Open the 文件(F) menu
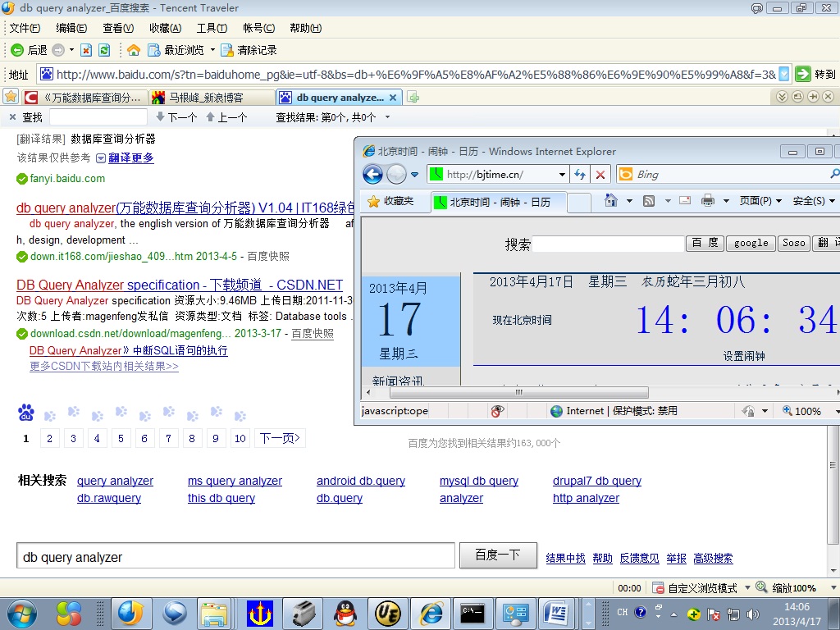The width and height of the screenshot is (840, 630). [25, 28]
